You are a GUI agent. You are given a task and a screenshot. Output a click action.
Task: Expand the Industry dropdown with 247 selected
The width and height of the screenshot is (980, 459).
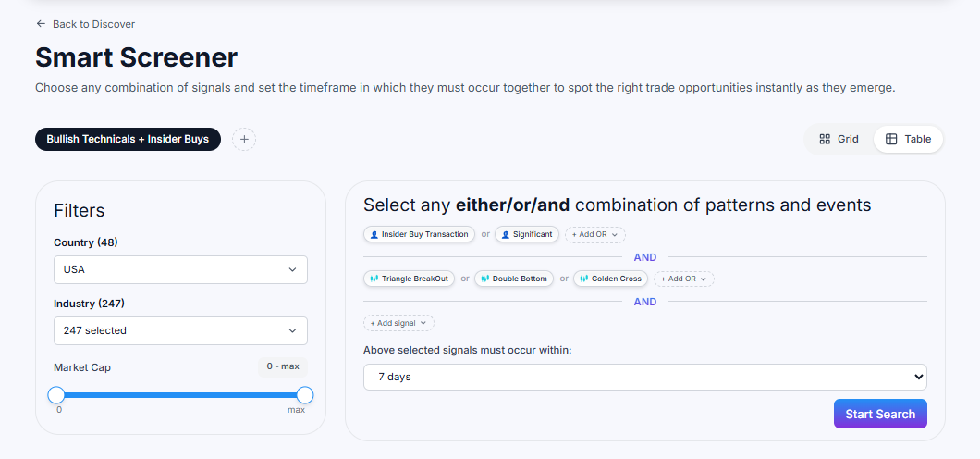(180, 330)
